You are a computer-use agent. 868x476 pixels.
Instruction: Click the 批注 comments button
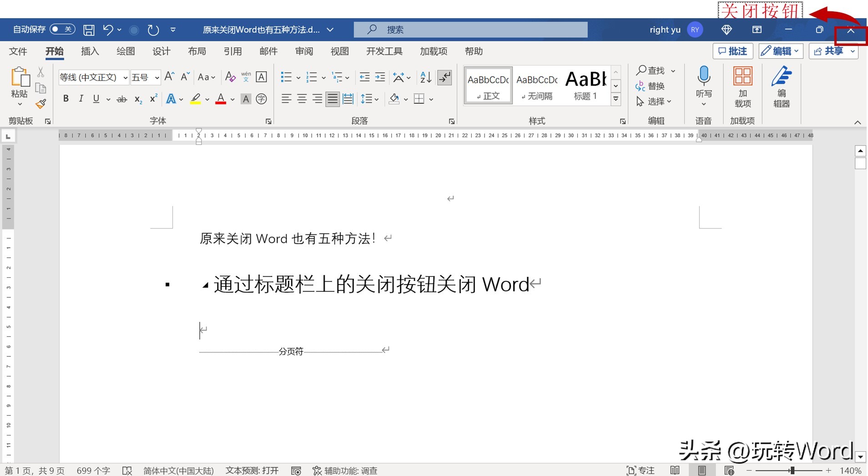tap(732, 51)
